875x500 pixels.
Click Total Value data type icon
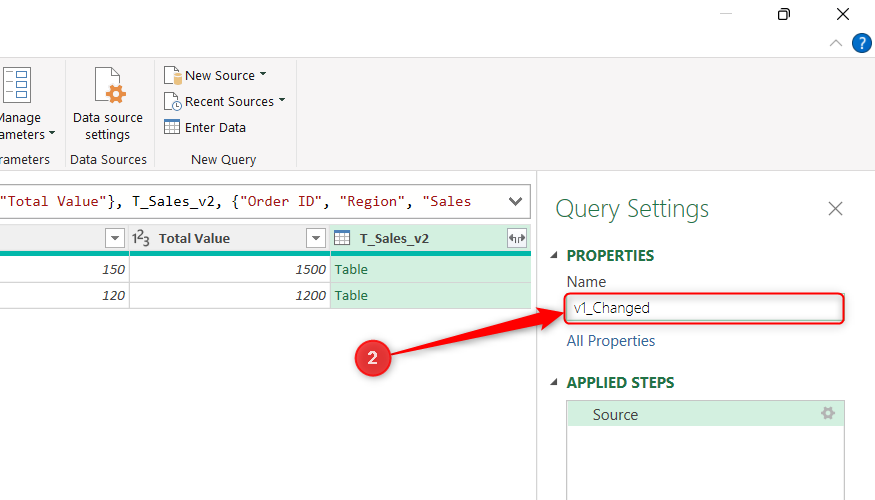tap(141, 238)
